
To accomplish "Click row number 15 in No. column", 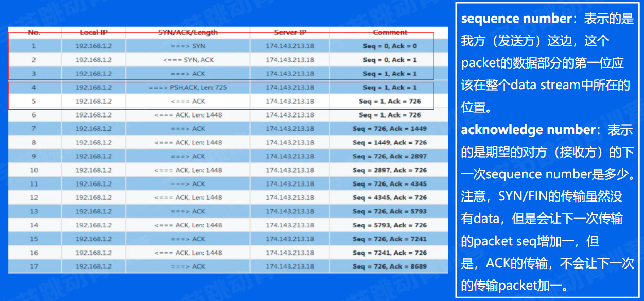I will [34, 239].
